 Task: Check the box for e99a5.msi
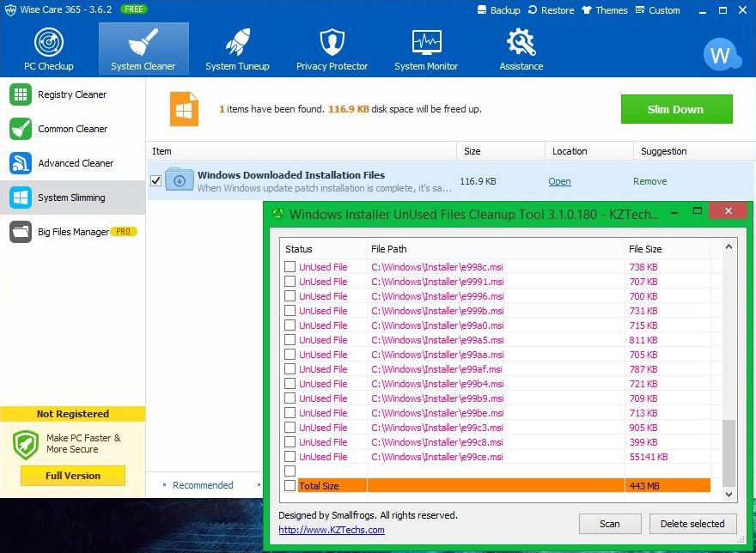coord(290,339)
